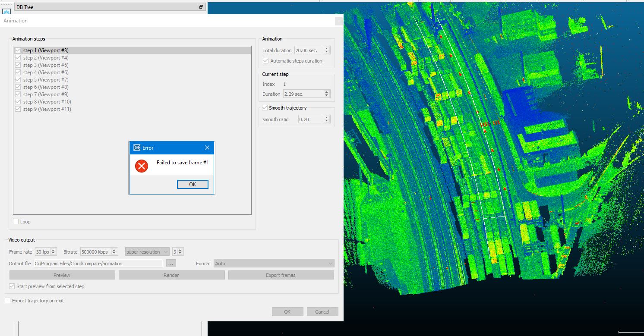Select step 9 (Viewport #11) entry
The image size is (644, 336).
(47, 109)
